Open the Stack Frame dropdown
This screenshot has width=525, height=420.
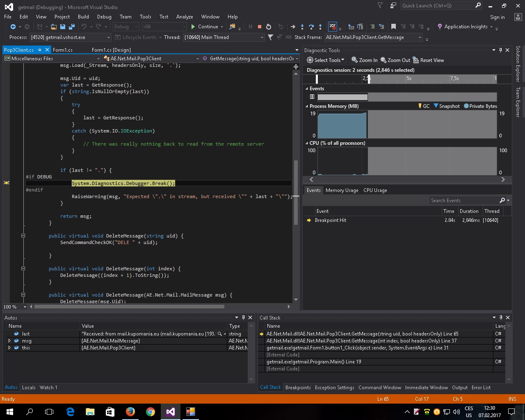(420, 37)
